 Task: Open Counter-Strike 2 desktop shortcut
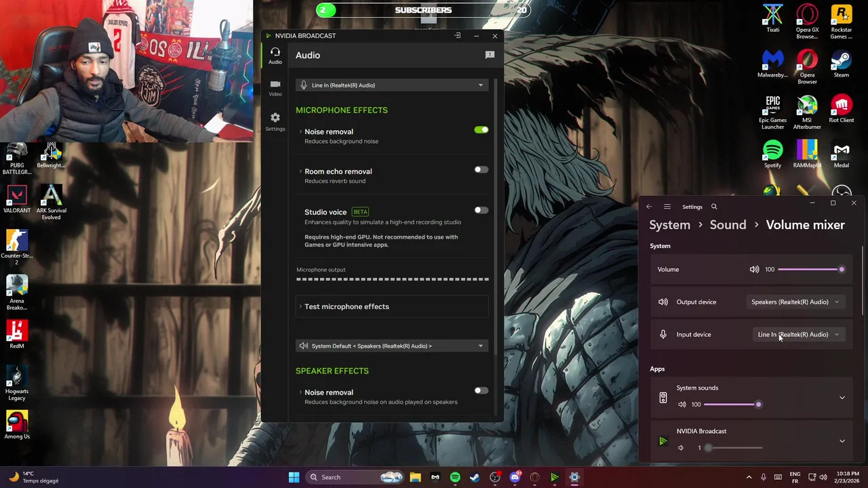[17, 248]
